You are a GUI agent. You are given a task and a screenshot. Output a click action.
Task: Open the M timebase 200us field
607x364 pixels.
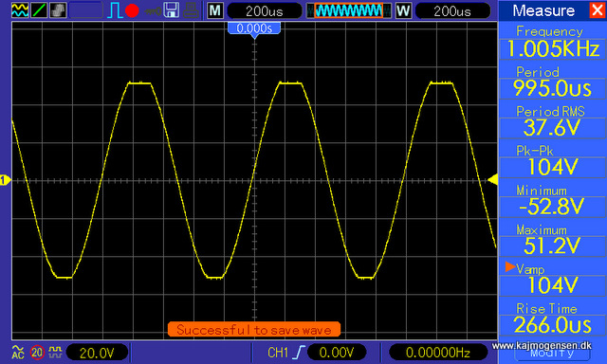[x=264, y=10]
